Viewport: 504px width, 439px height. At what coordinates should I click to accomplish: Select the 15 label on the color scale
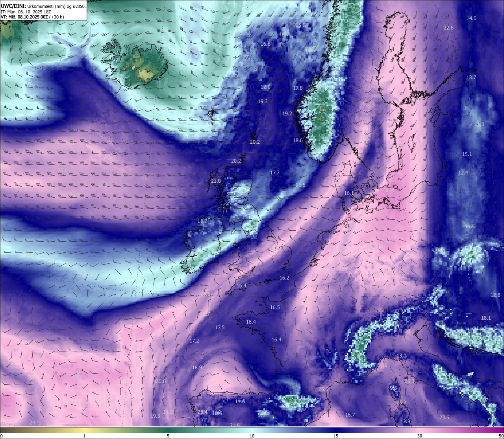336,436
